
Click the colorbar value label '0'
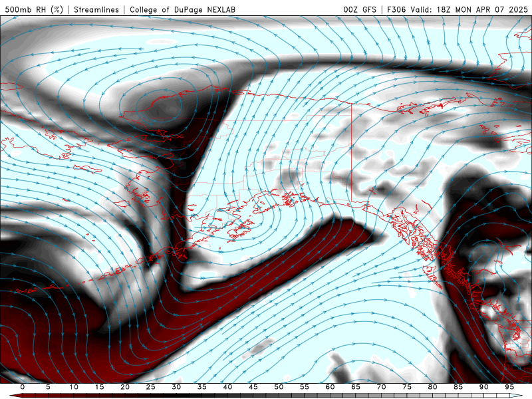[x=23, y=387]
